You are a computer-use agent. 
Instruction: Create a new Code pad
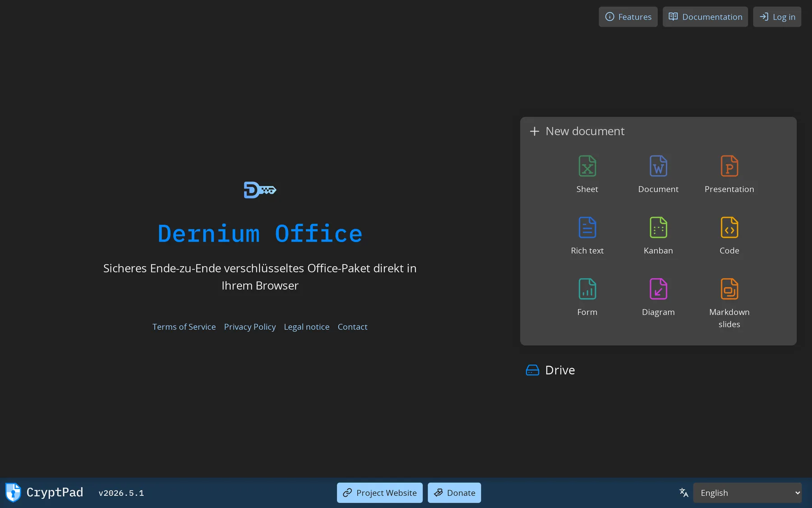click(729, 236)
